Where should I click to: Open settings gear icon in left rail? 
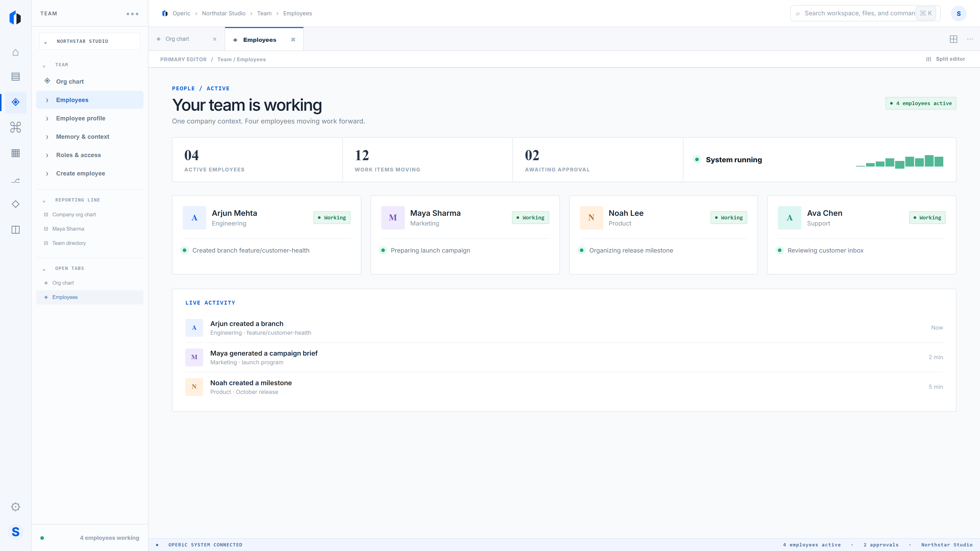pyautogui.click(x=16, y=507)
